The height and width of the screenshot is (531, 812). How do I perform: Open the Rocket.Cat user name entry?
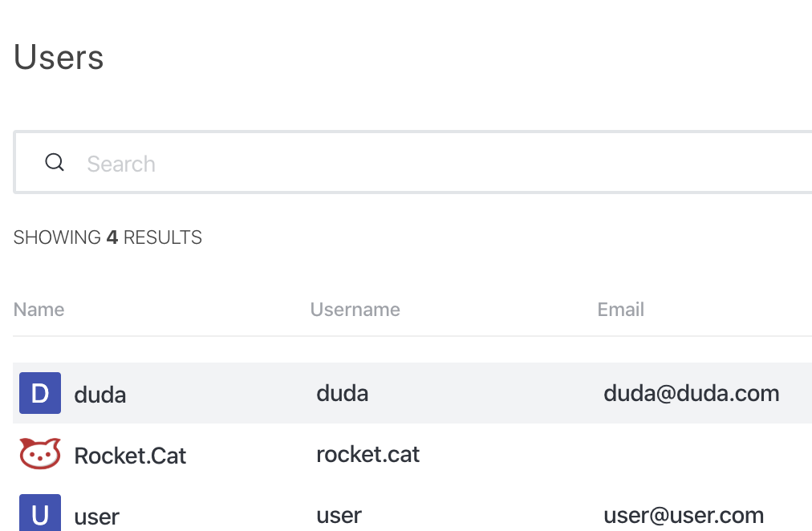[x=130, y=456]
